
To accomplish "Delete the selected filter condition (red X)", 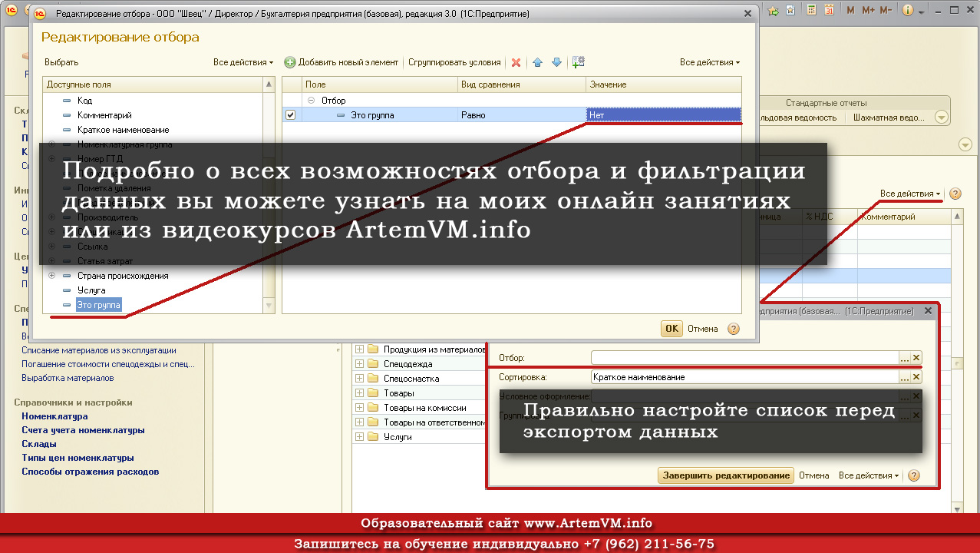I will point(516,62).
